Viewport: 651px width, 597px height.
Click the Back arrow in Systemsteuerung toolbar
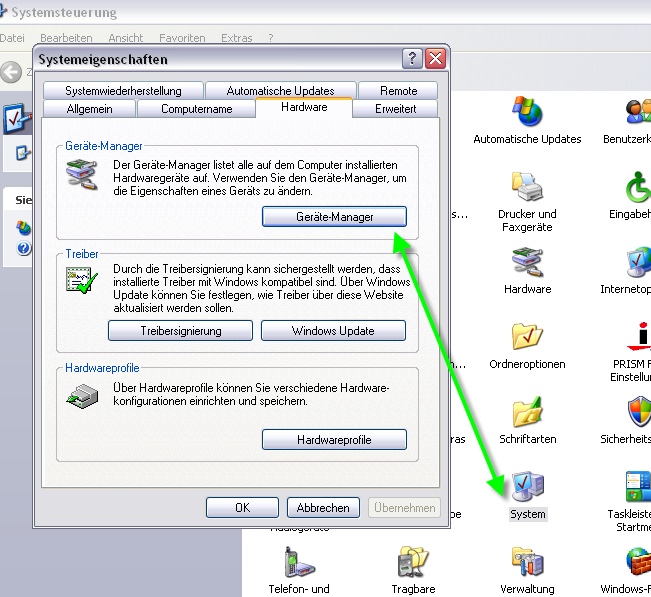coord(11,72)
